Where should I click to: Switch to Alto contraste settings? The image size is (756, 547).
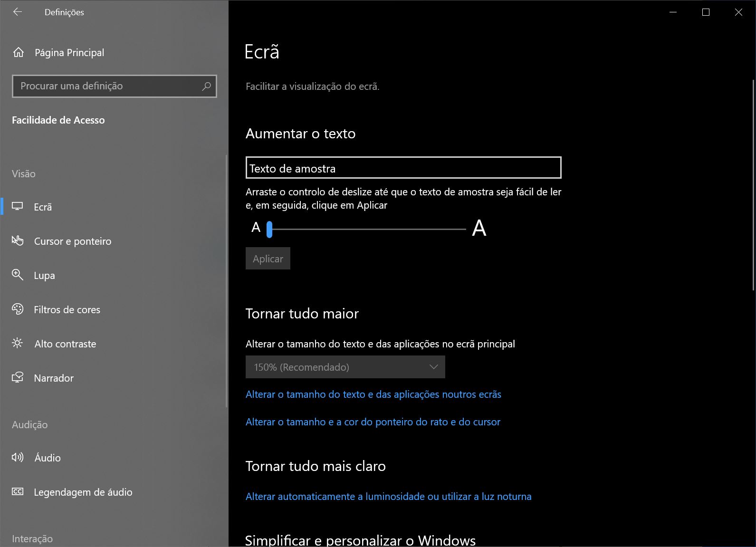(65, 344)
